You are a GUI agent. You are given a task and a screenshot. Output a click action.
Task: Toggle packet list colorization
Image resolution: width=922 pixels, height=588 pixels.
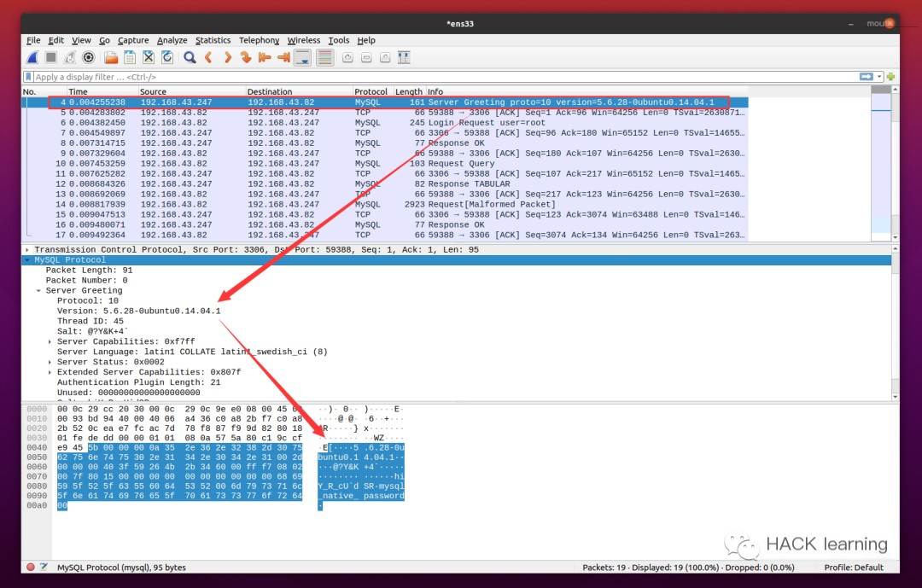click(x=324, y=57)
